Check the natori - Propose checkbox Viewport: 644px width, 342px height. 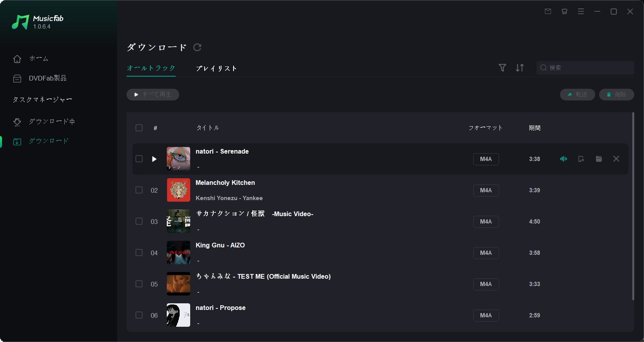(139, 315)
